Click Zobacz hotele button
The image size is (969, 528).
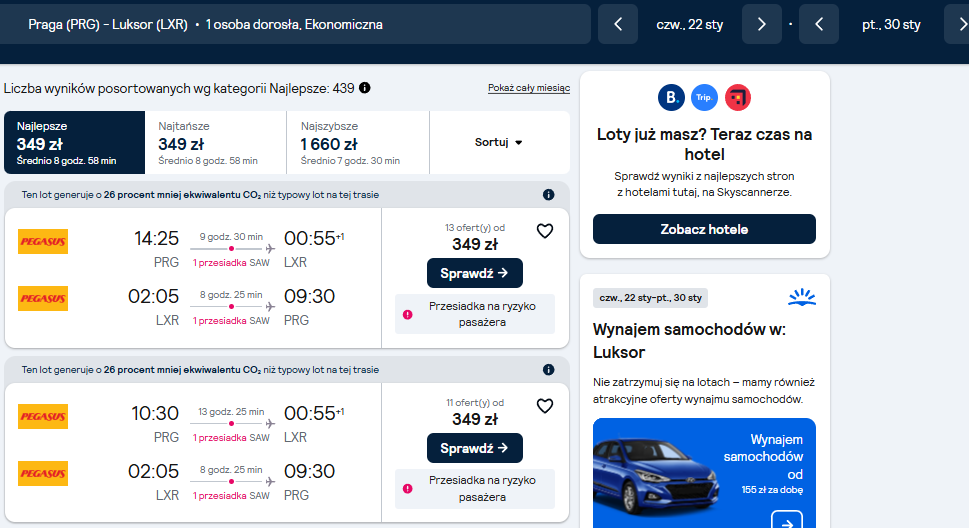click(704, 229)
